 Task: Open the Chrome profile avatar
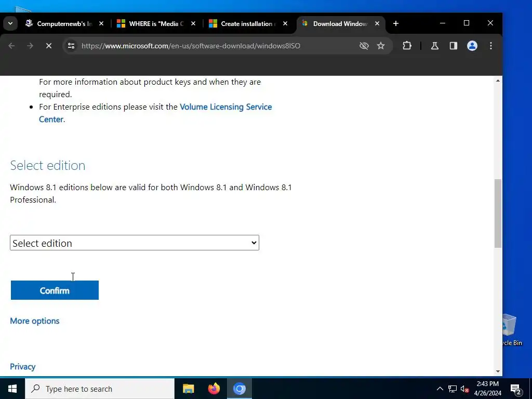click(472, 46)
